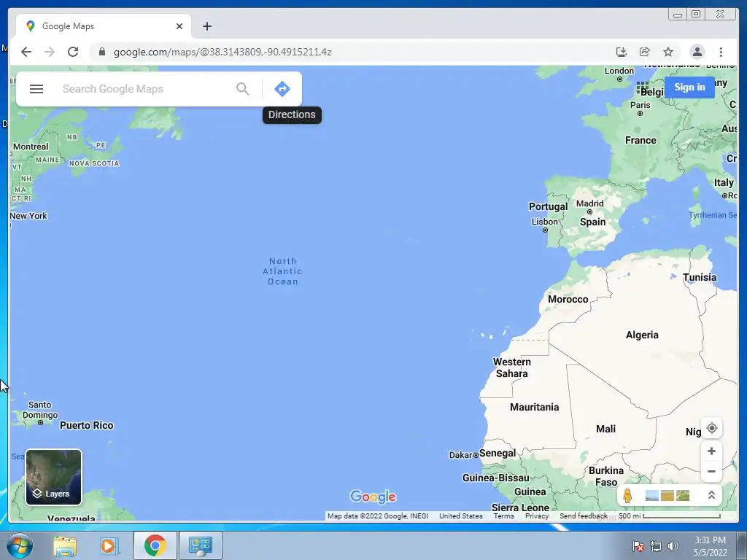The image size is (747, 560).
Task: Open the Action Center flag icon
Action: coord(638,546)
